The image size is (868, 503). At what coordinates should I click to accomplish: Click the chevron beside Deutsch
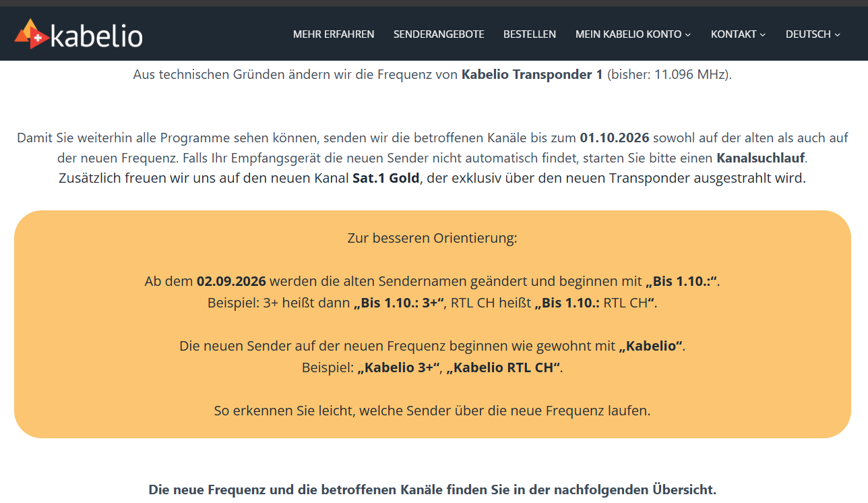(838, 34)
